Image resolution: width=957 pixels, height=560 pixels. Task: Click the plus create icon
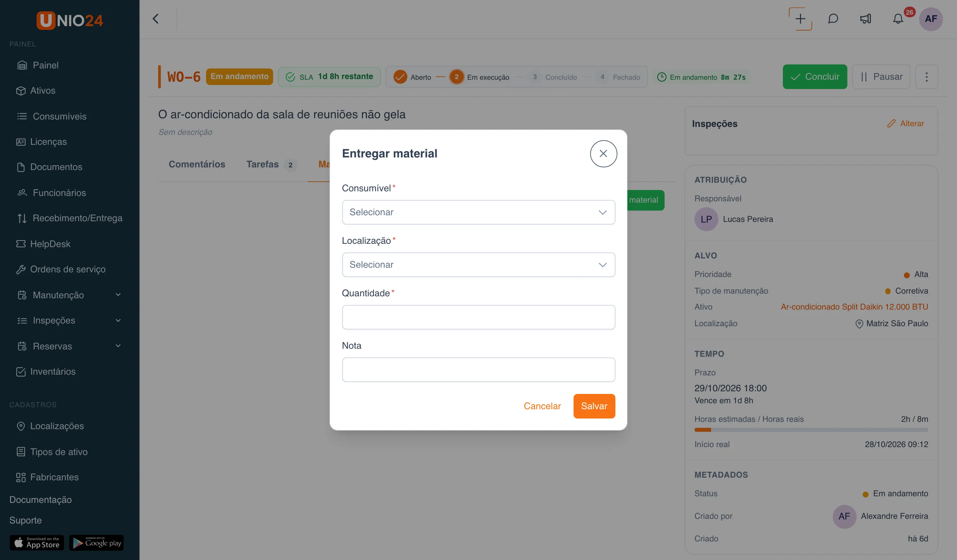coord(800,19)
